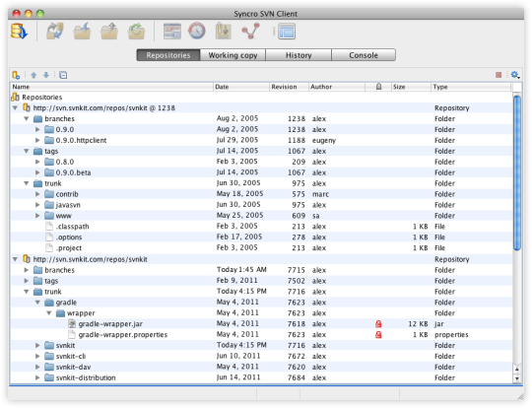
Task: Click the Revert folder toolbar icon
Action: point(136,32)
